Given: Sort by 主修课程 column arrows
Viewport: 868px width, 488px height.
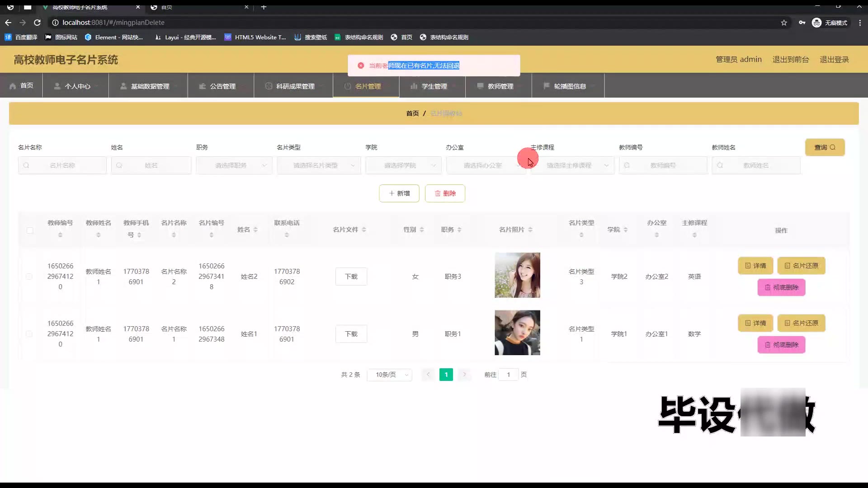Looking at the screenshot, I should click(694, 235).
